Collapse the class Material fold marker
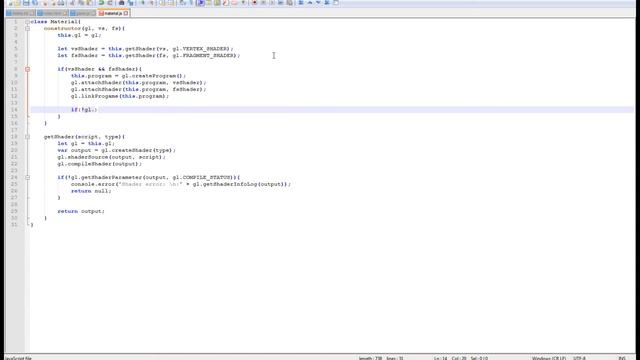This screenshot has height=360, width=640. coord(27,22)
